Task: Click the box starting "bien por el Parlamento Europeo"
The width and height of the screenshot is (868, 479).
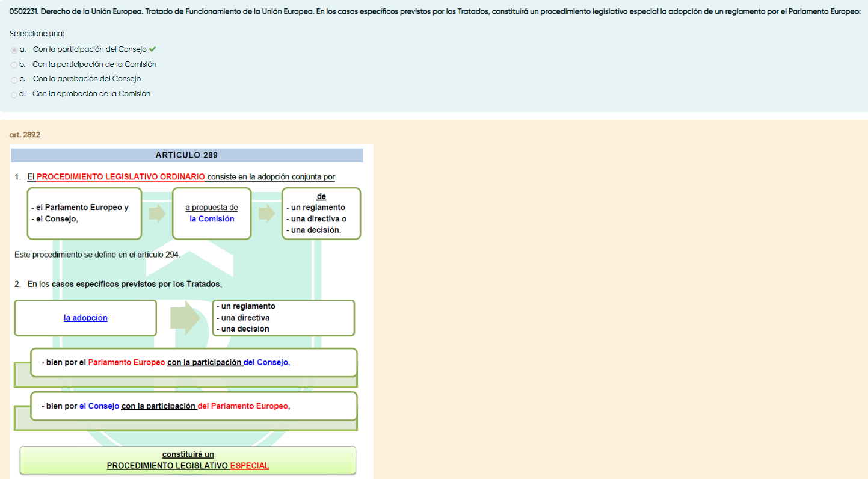Action: (x=193, y=363)
